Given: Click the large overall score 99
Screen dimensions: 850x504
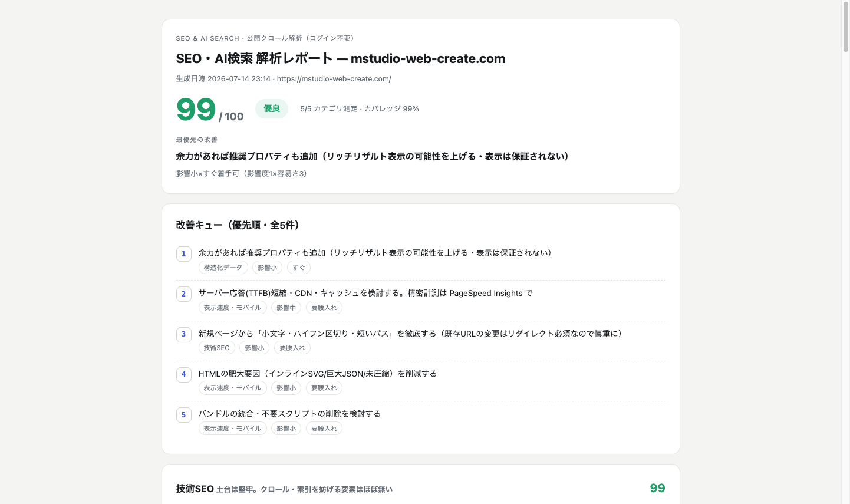Looking at the screenshot, I should [x=196, y=110].
